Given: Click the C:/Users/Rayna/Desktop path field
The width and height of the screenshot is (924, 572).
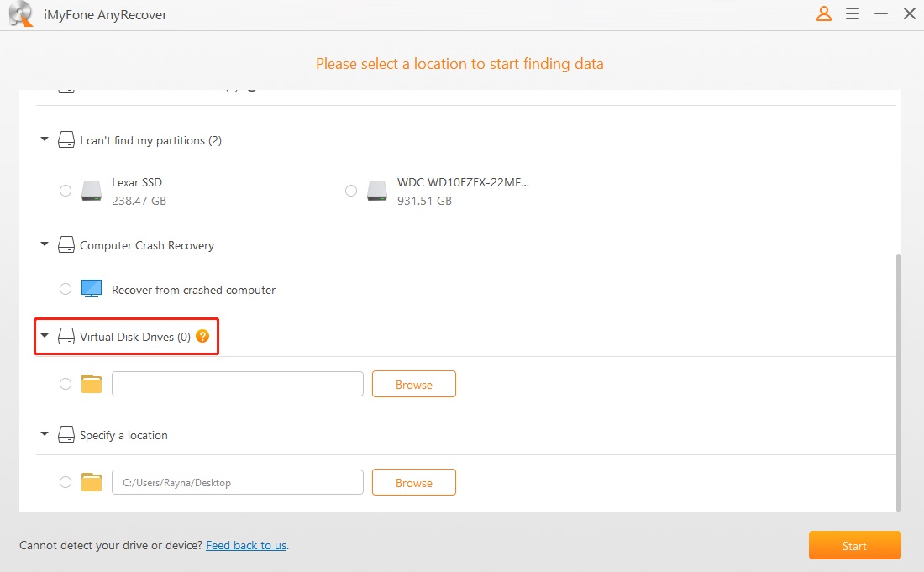Looking at the screenshot, I should [238, 481].
